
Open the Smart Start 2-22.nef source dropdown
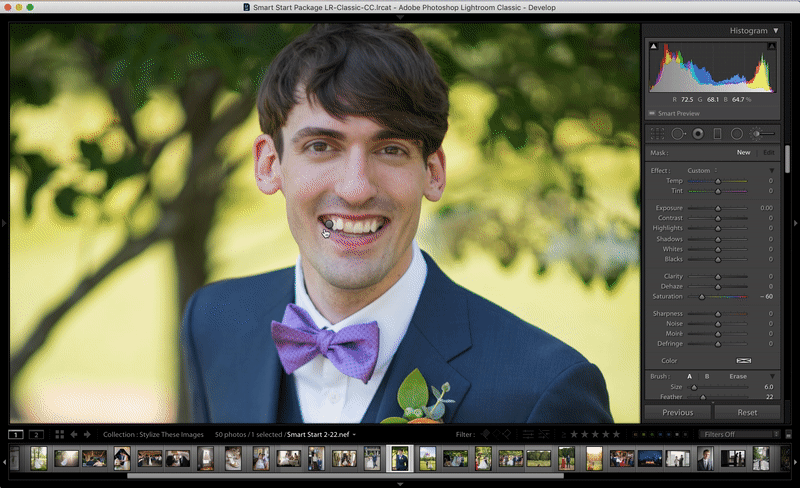(321, 434)
